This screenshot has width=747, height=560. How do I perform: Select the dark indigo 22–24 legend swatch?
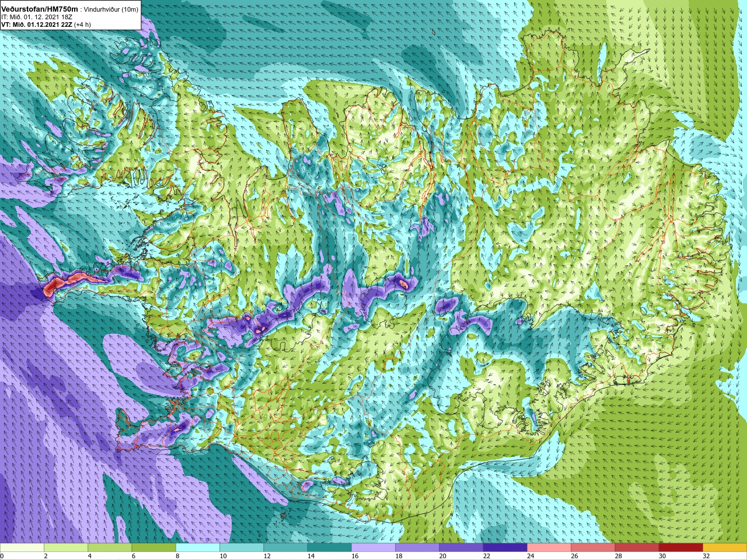[x=505, y=548]
